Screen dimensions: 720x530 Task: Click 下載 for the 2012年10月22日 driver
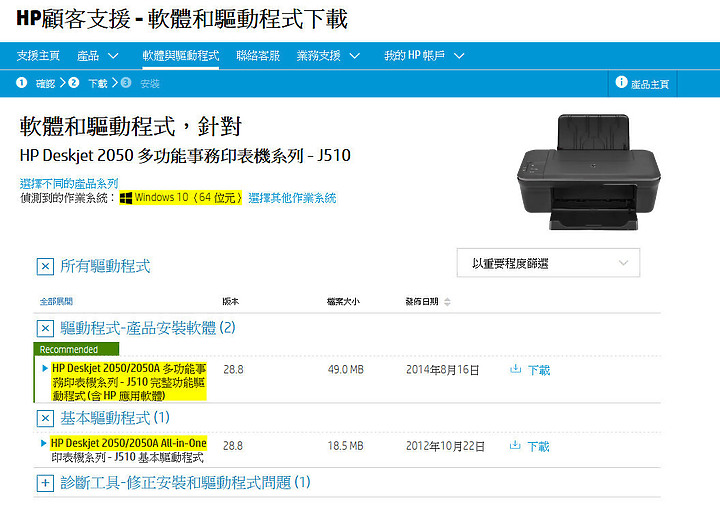(538, 446)
